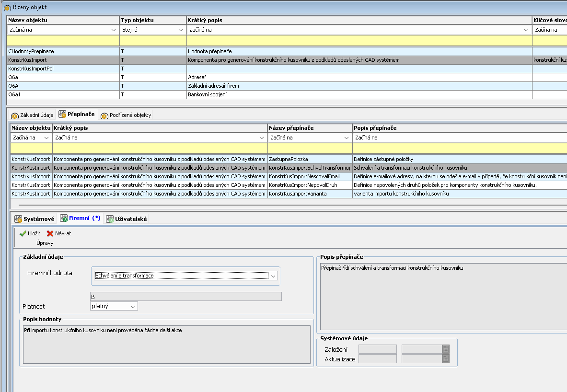Select the Firemní (*) tab
Viewport: 567px width, 392px height.
(x=80, y=219)
